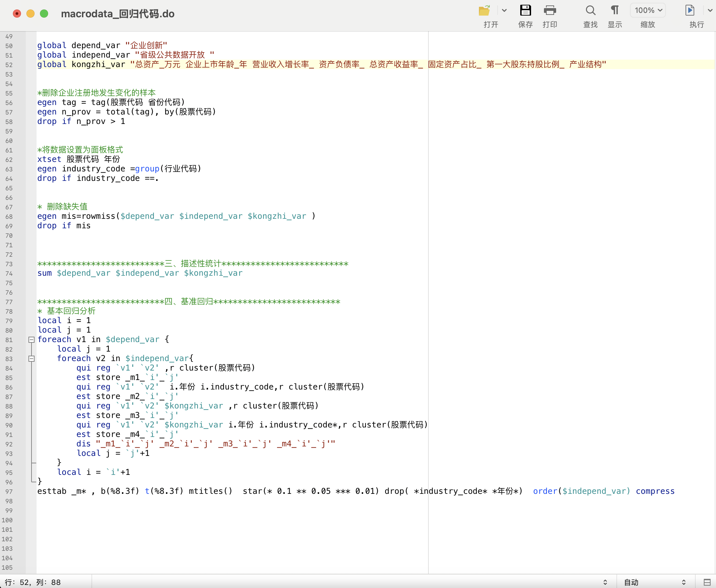Click 'drop if mis' on line 69
This screenshot has height=588, width=716.
click(x=64, y=226)
